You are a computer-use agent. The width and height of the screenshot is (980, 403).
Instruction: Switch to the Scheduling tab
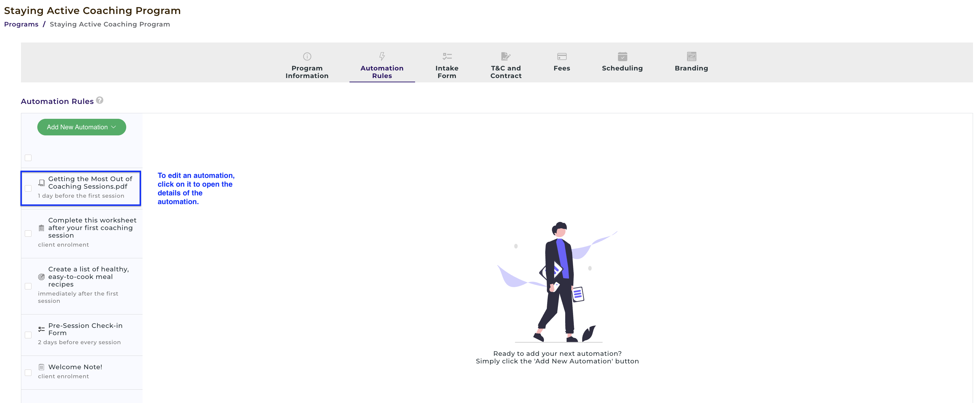point(622,63)
